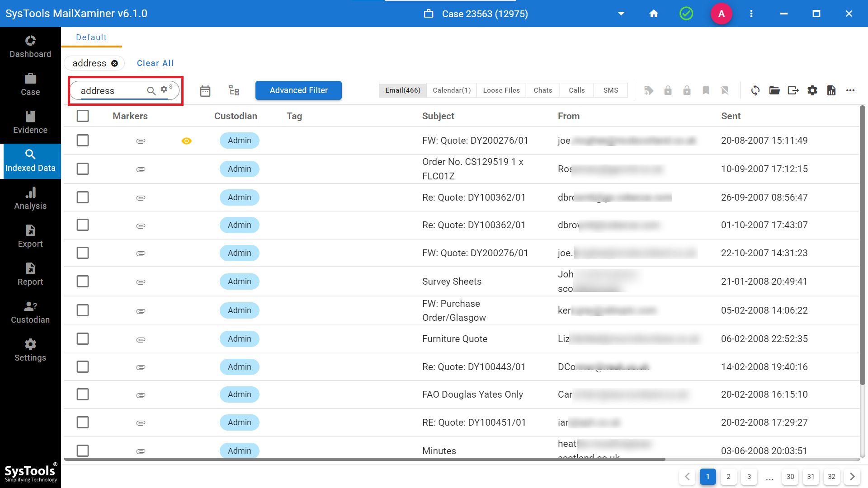This screenshot has width=868, height=488.
Task: Switch to the Loose Files tab
Action: (x=501, y=90)
